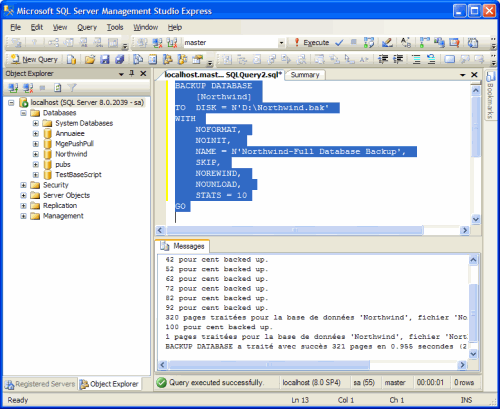Viewport: 500px width, 409px height.
Task: Click the Save All icon
Action: point(120,60)
